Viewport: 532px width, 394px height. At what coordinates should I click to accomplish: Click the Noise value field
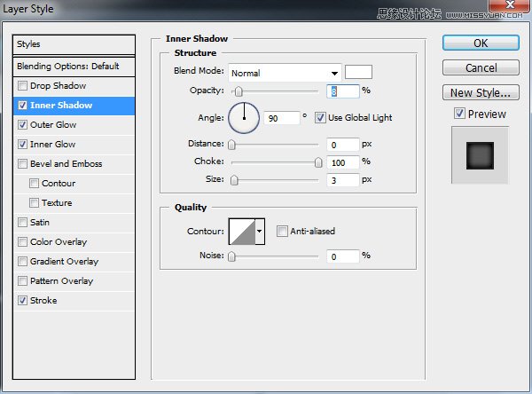pos(342,256)
